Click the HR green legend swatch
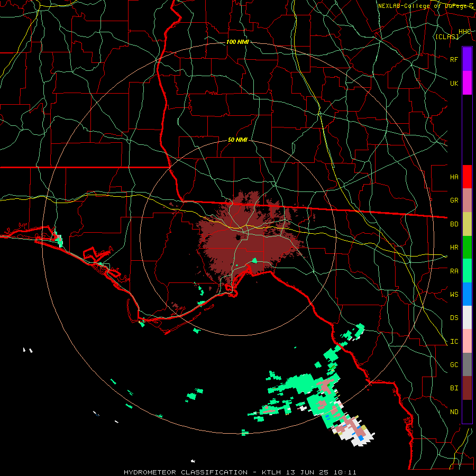This screenshot has height=476, width=476. click(467, 247)
